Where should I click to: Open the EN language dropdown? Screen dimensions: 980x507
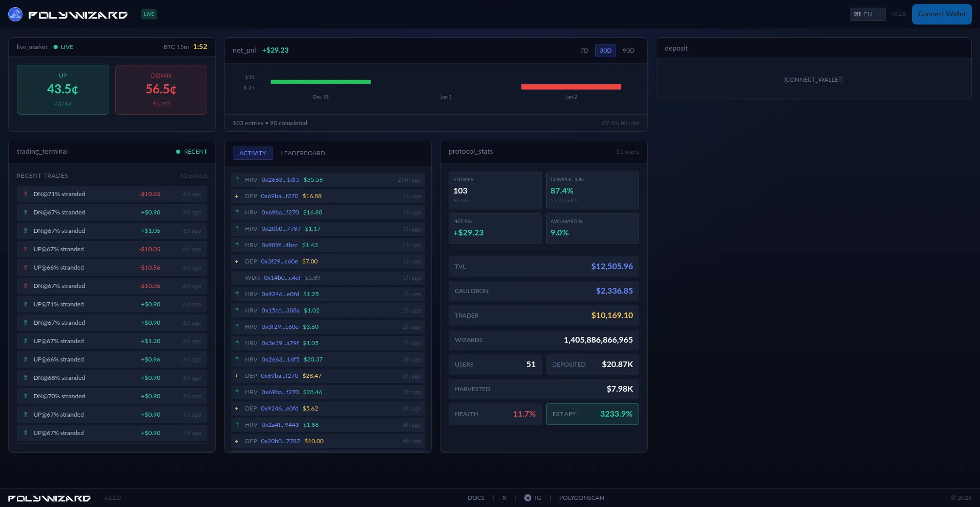coord(867,14)
